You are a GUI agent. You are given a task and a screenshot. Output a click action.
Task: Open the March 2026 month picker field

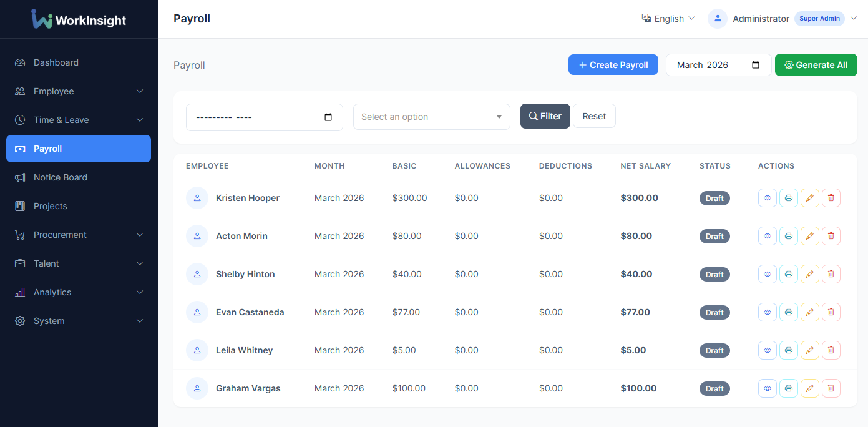click(x=718, y=65)
